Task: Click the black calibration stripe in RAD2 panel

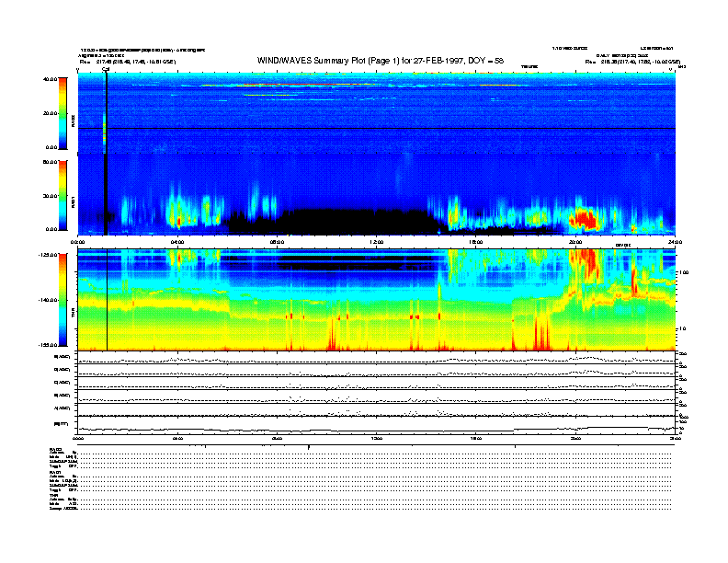Action: click(x=107, y=113)
